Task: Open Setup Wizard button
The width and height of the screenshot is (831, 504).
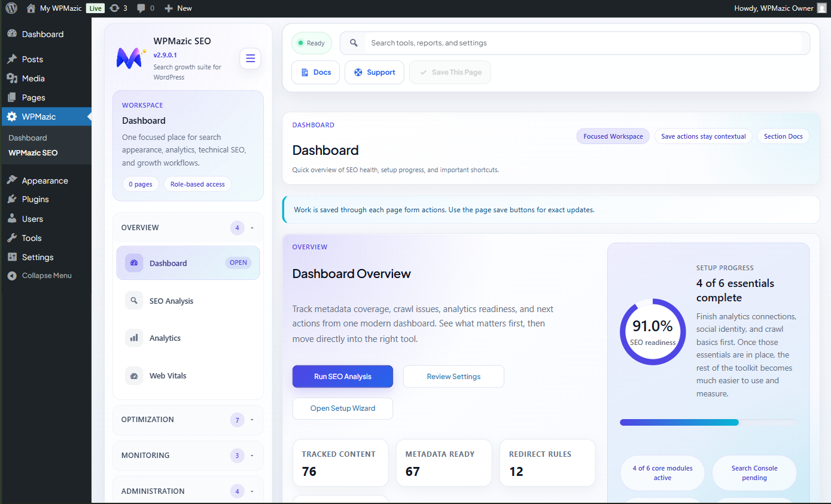Action: tap(343, 408)
